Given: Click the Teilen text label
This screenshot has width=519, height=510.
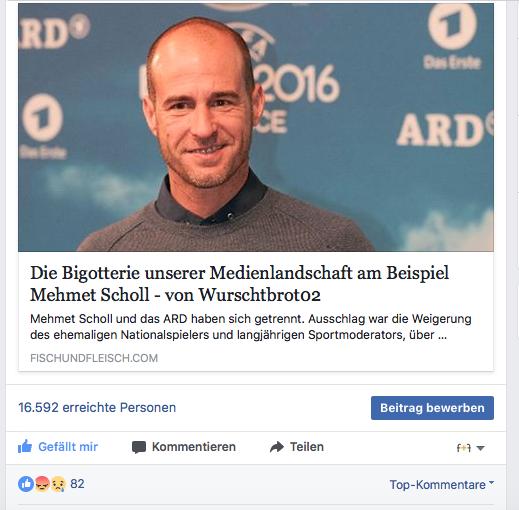Looking at the screenshot, I should click(x=307, y=447).
